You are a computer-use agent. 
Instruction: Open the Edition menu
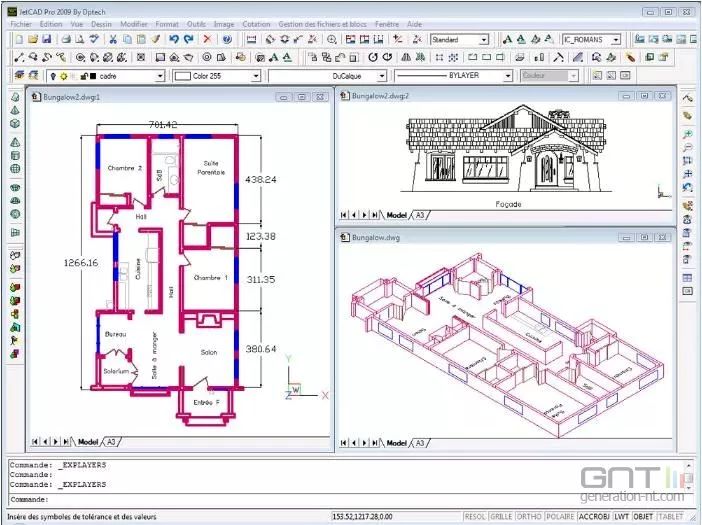[51, 24]
